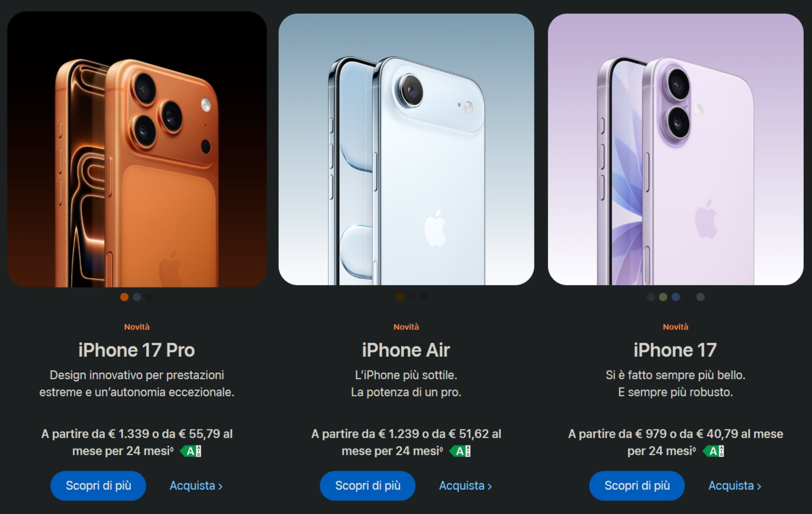Choose the sage green swatch under iPhone 17
Screen dimensions: 812x514
click(x=663, y=297)
